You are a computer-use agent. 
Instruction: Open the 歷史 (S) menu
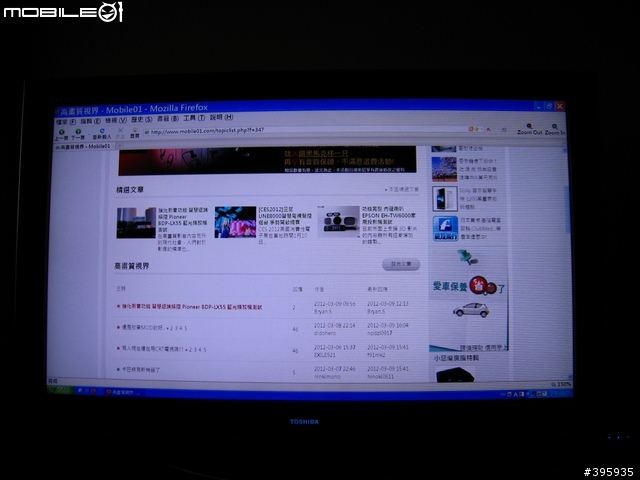pyautogui.click(x=142, y=119)
